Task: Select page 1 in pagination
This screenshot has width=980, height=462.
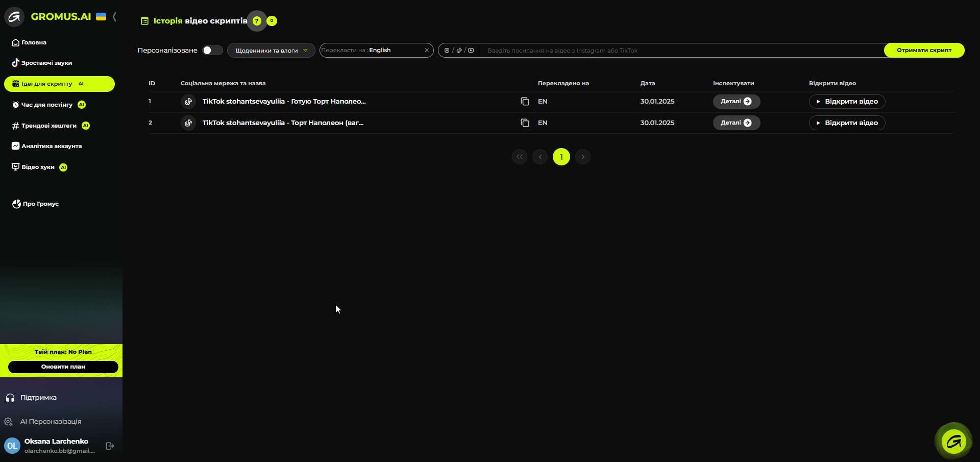Action: [x=561, y=157]
